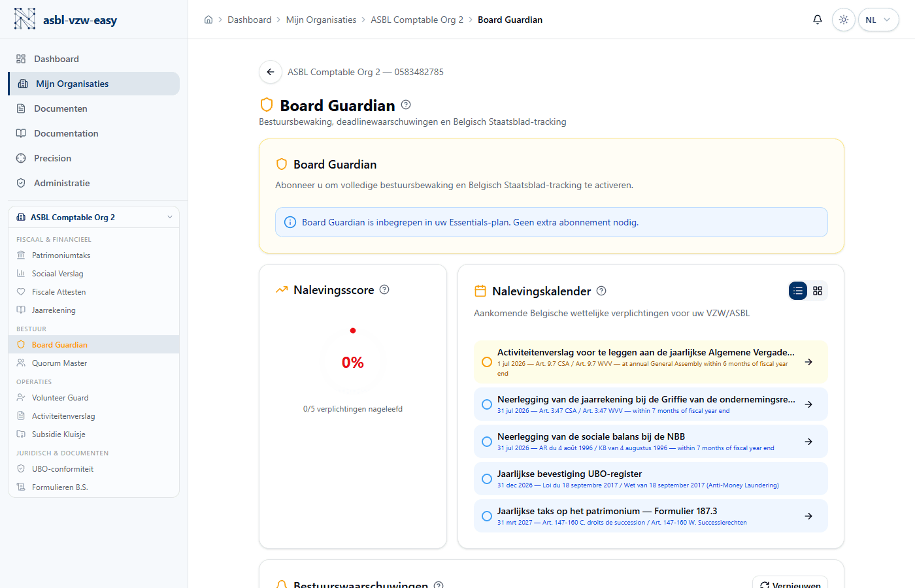Click the shield icon in the subscription card
This screenshot has width=915, height=588.
pos(282,164)
